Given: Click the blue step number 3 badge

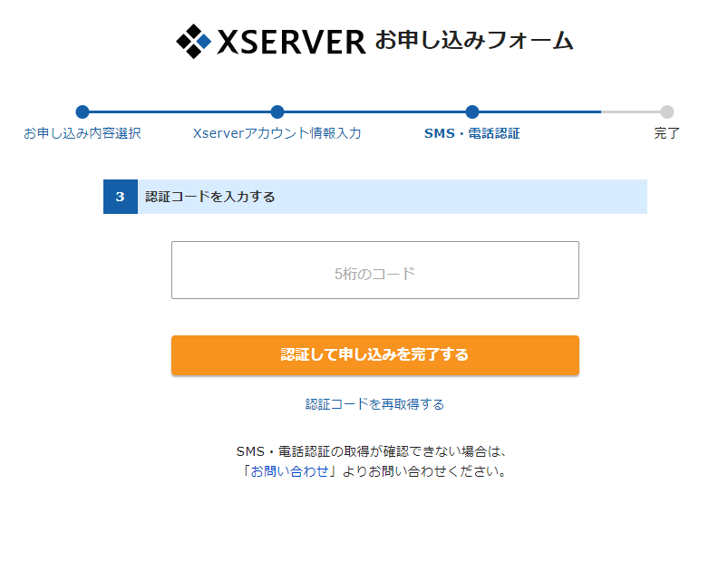Looking at the screenshot, I should [x=121, y=197].
